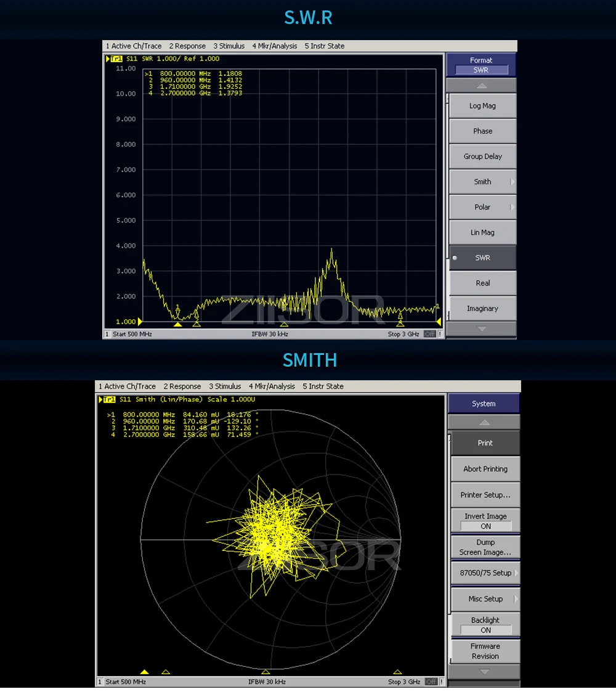
Task: Open Instr State menu in Smith window
Action: [x=323, y=386]
